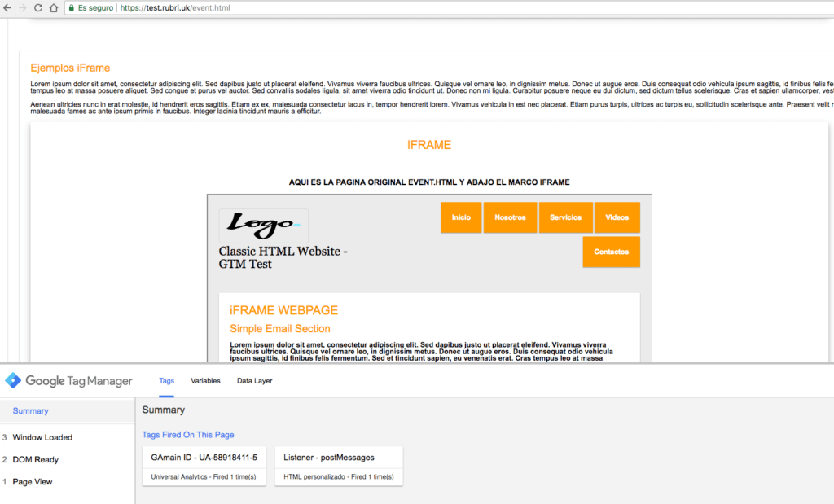834x504 pixels.
Task: Open the Listener - postMessages tag card
Action: click(338, 467)
